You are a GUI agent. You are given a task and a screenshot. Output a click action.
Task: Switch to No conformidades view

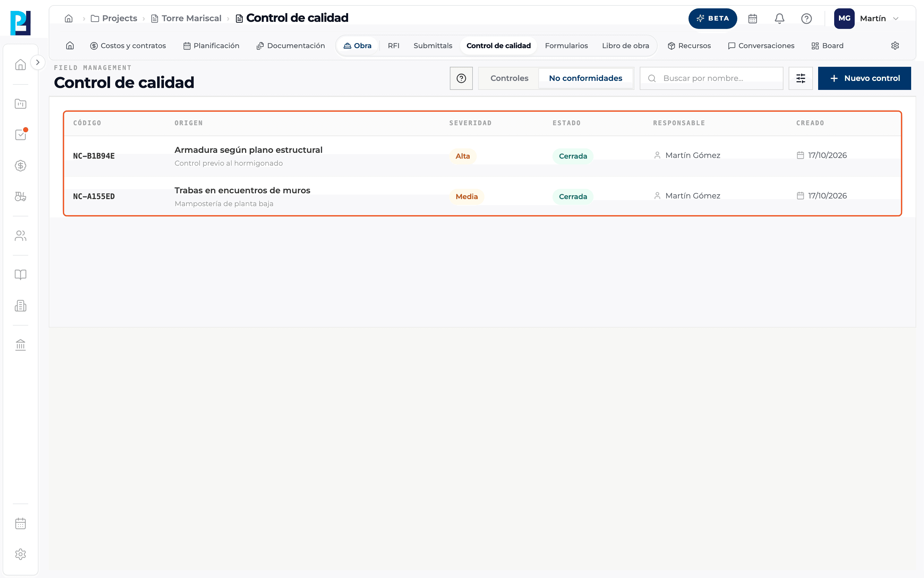[586, 78]
